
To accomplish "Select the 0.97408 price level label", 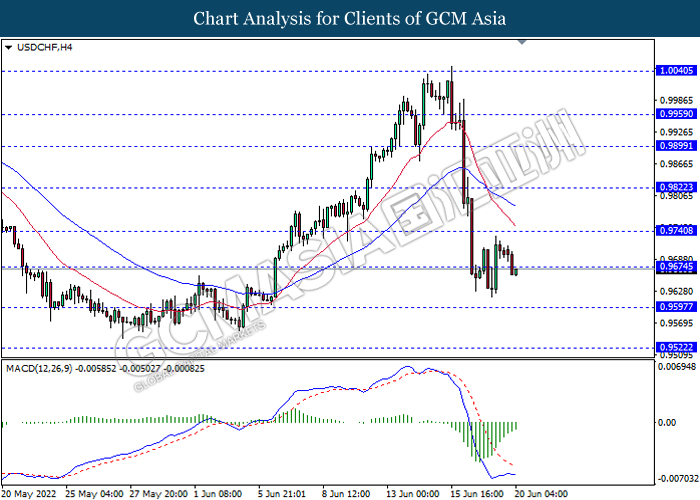I will [x=676, y=230].
